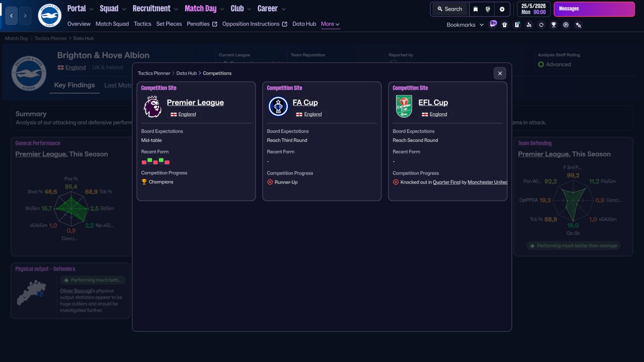
Task: Open the Premier League competition link
Action: [x=195, y=103]
